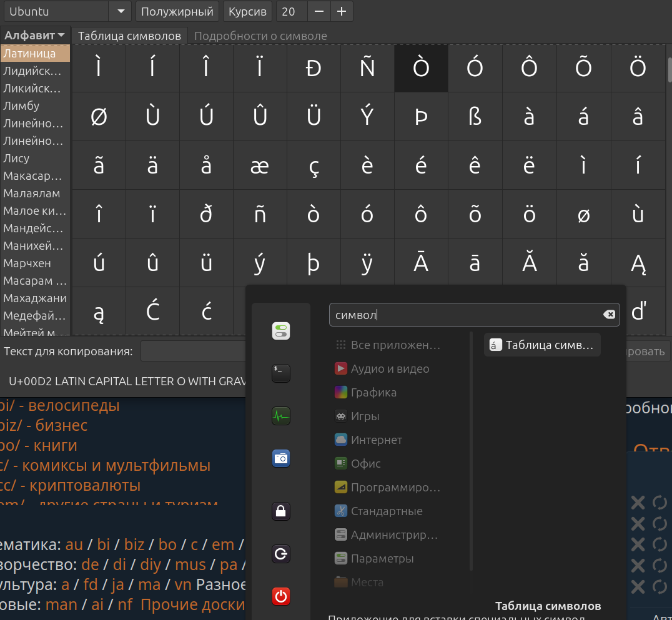Select the ß character cell

(475, 117)
